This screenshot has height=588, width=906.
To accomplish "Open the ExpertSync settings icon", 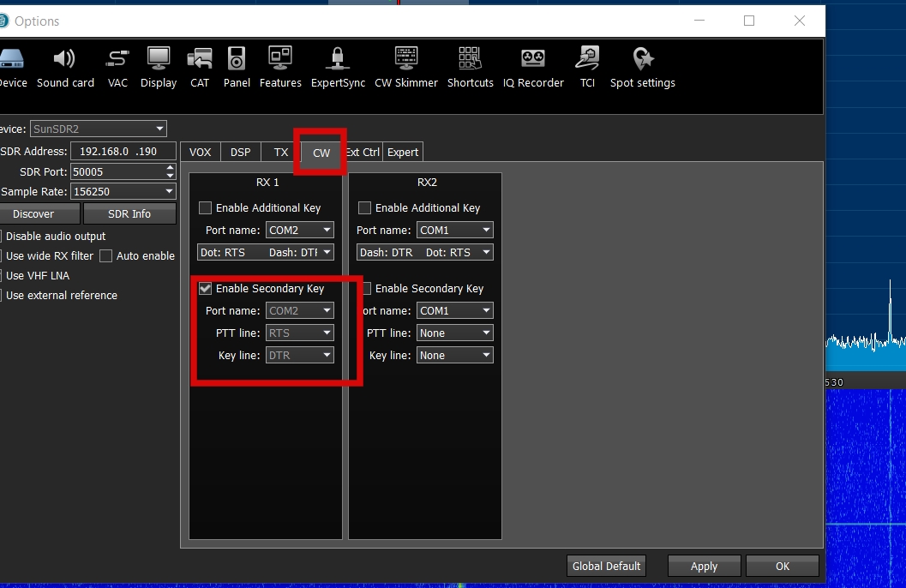I will (x=338, y=68).
